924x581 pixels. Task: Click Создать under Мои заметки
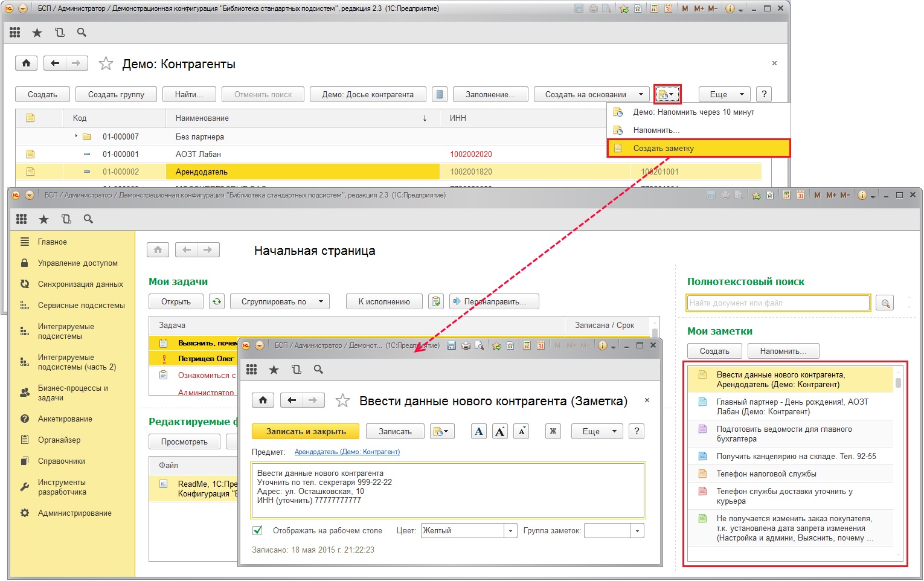click(714, 351)
